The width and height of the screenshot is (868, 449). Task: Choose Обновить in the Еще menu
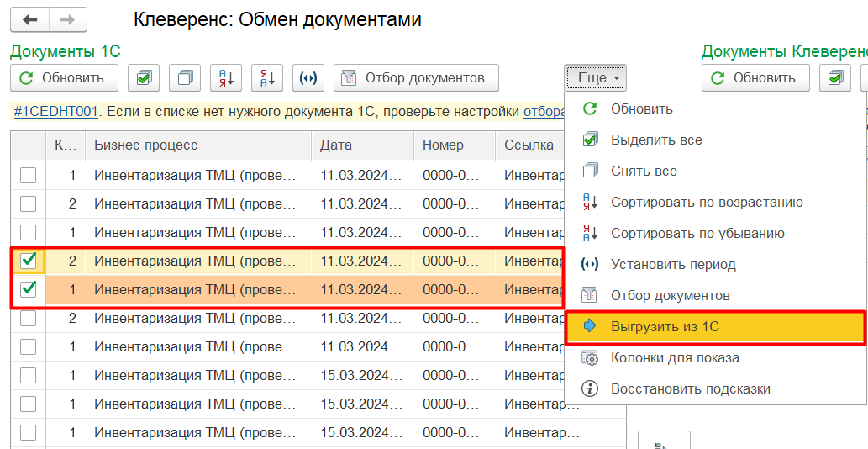point(715,109)
